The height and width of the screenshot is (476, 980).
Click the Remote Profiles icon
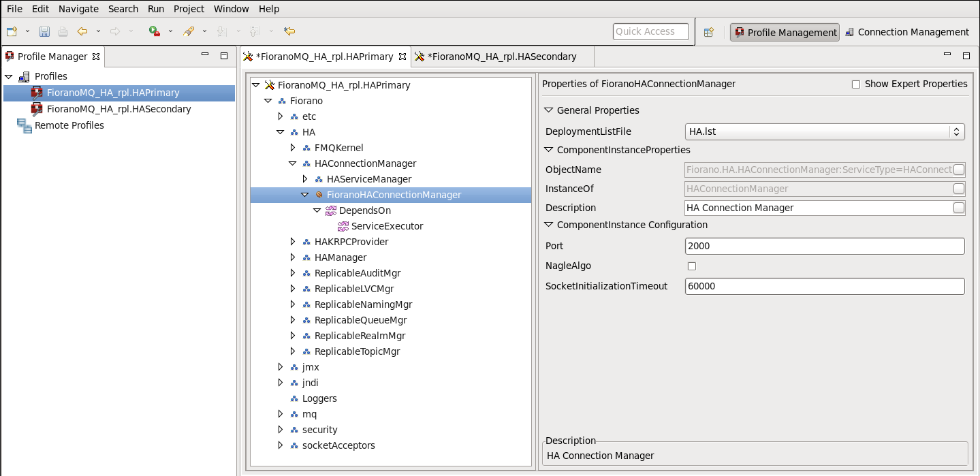pyautogui.click(x=24, y=125)
